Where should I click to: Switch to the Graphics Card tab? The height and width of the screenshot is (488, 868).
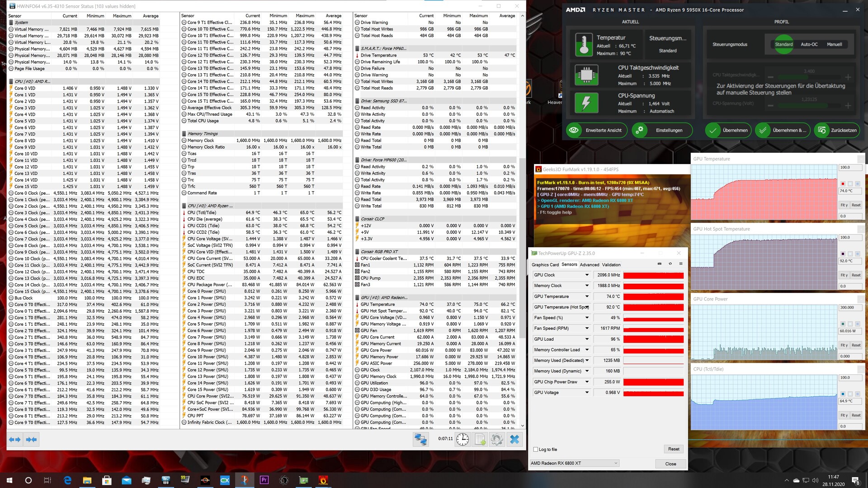(x=545, y=265)
